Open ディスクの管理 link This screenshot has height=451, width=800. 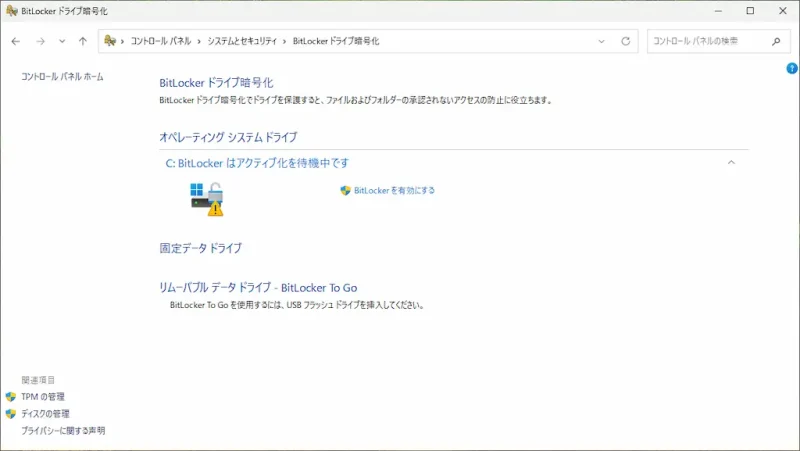coord(45,414)
